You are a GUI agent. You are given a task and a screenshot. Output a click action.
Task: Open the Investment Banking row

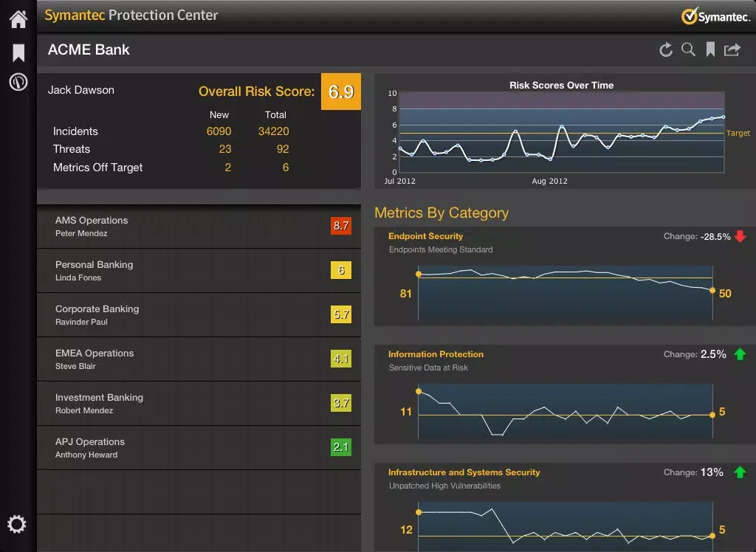click(x=199, y=404)
